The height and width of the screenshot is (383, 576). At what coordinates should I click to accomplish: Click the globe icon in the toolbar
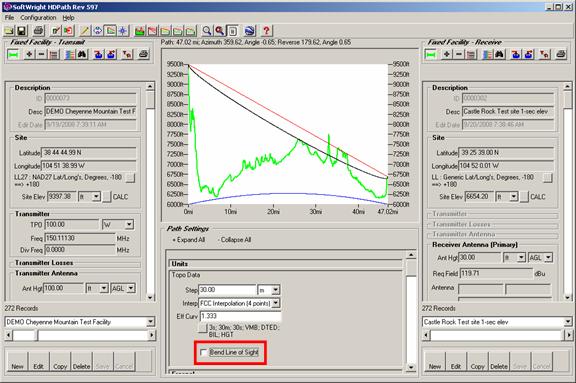click(x=249, y=31)
